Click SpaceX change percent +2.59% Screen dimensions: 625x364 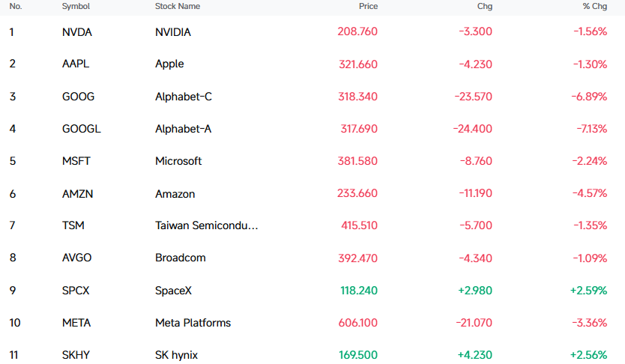point(588,291)
